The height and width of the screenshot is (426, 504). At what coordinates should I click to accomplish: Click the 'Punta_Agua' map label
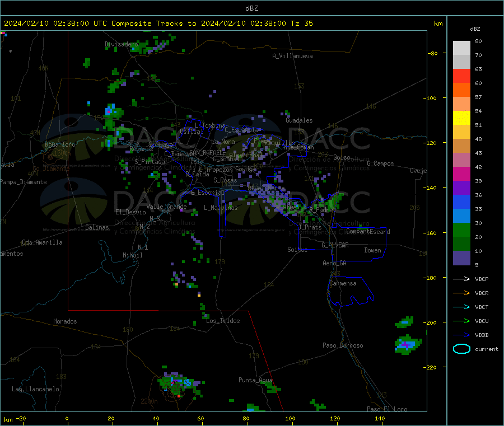[255, 380]
